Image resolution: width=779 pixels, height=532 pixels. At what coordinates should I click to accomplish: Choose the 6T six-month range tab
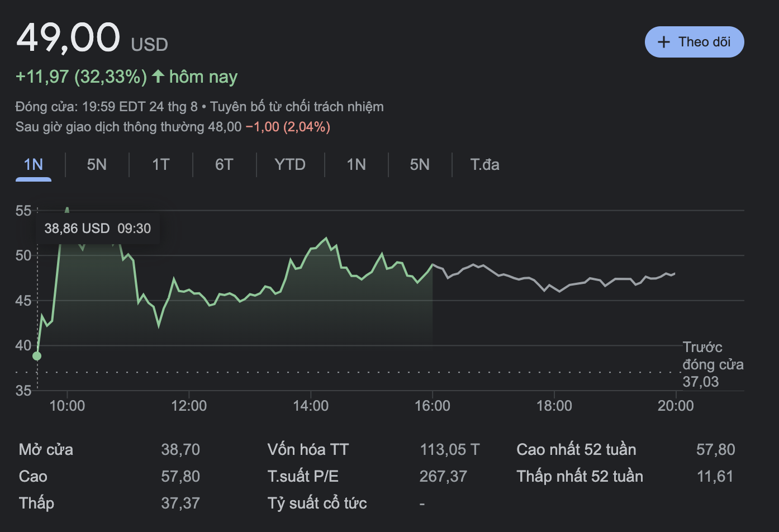224,165
